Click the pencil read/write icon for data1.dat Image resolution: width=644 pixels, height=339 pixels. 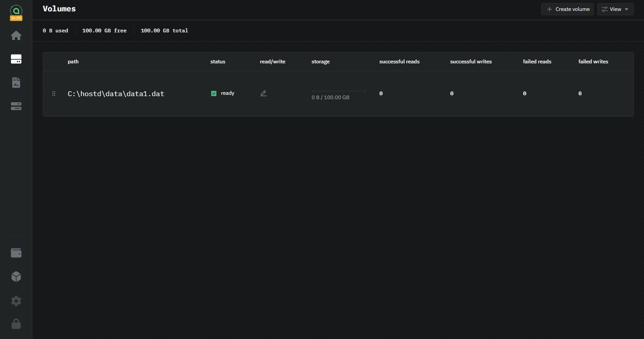point(263,93)
